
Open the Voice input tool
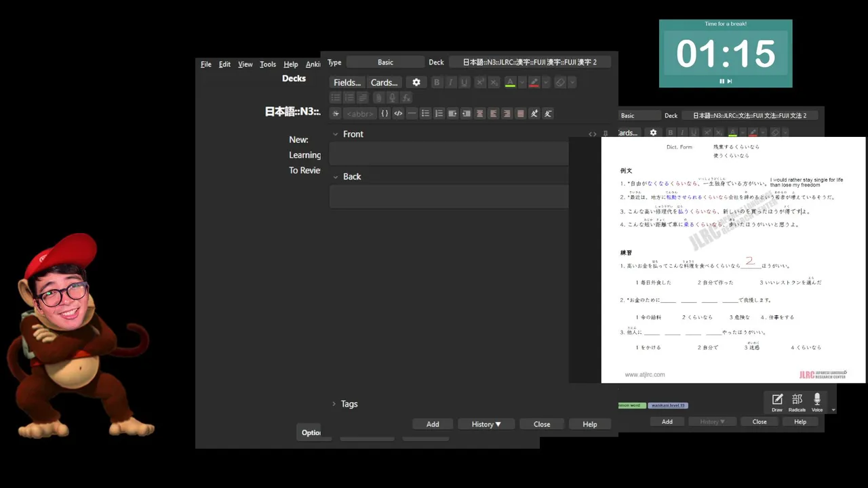817,402
